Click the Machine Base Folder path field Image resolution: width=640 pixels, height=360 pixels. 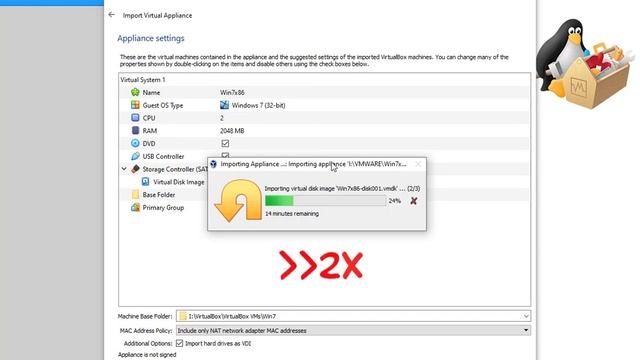pyautogui.click(x=353, y=316)
